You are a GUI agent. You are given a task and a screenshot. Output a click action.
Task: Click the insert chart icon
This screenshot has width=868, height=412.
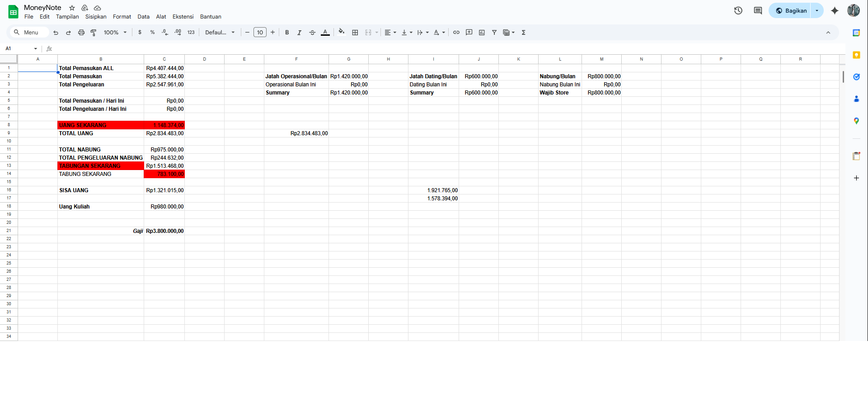pos(482,33)
